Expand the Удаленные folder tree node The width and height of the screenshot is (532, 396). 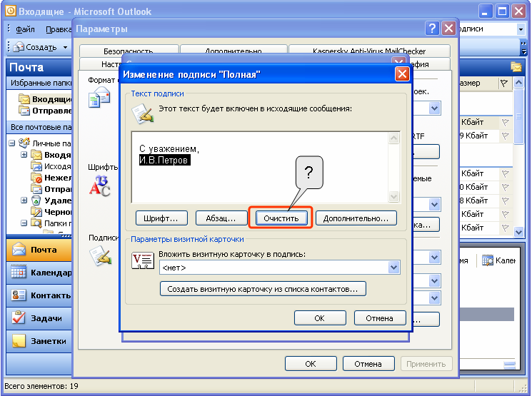[x=24, y=200]
